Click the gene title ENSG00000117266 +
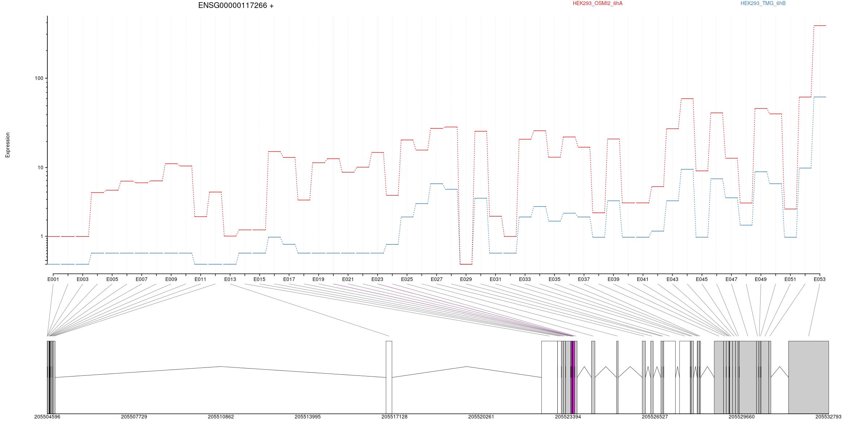The height and width of the screenshot is (434, 868). click(x=236, y=5)
